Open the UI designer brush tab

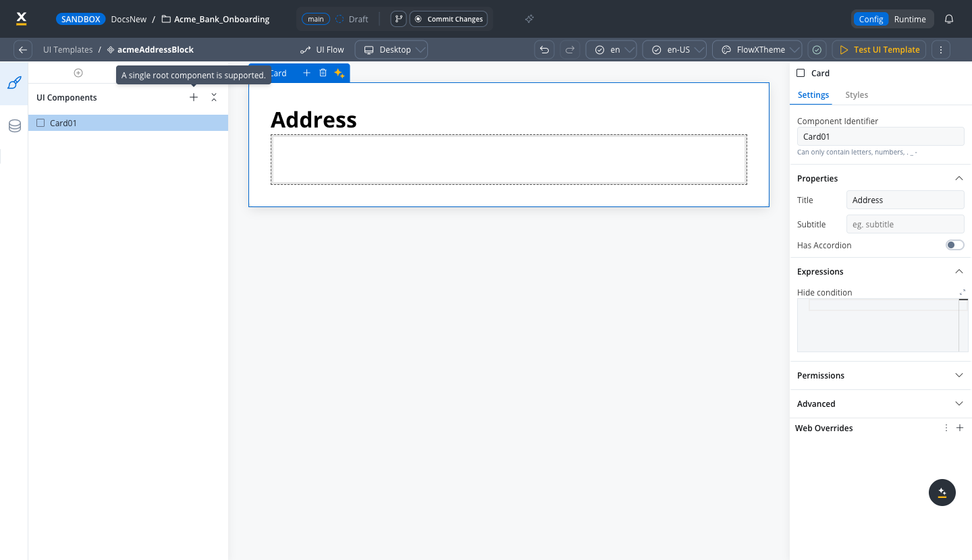pos(14,83)
